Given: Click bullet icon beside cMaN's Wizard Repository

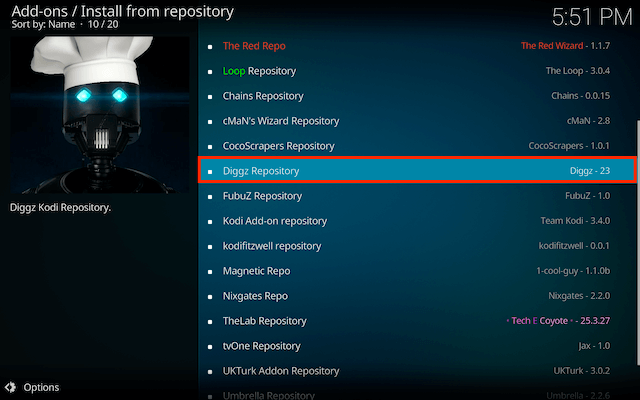Looking at the screenshot, I should point(210,122).
